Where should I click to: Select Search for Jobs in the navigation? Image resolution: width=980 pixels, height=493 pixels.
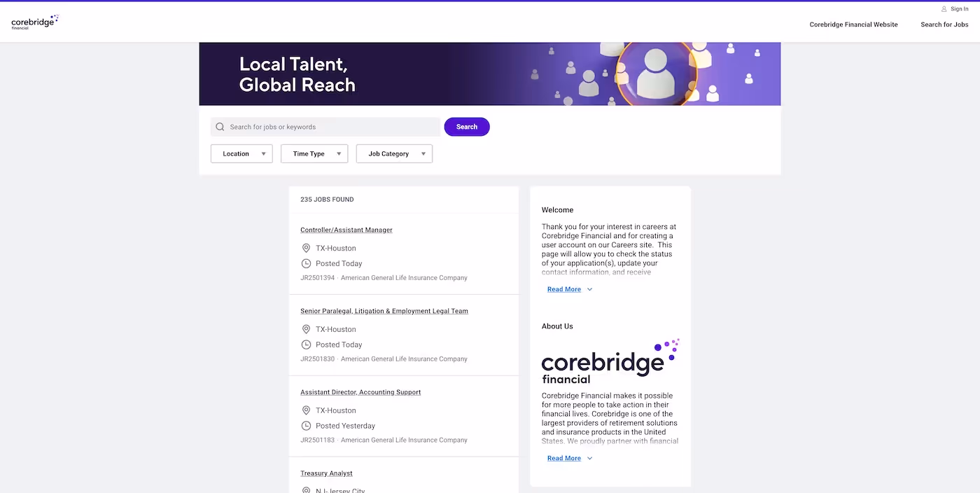(944, 24)
